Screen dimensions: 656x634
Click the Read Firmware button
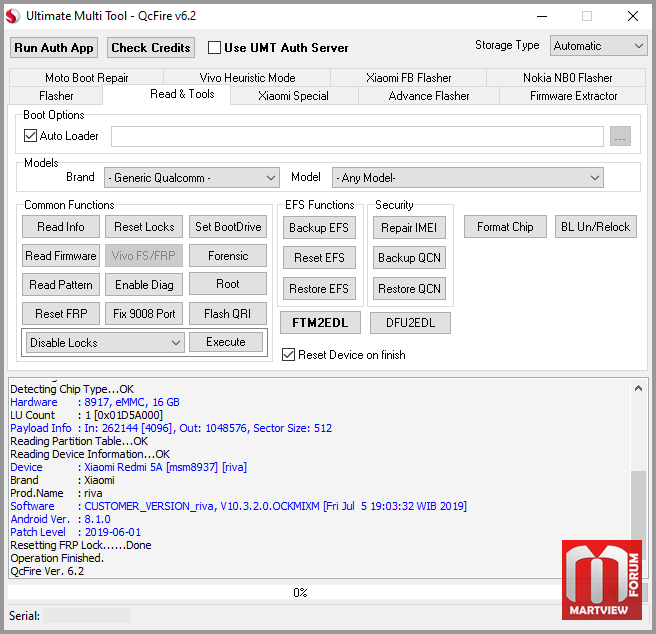[61, 256]
